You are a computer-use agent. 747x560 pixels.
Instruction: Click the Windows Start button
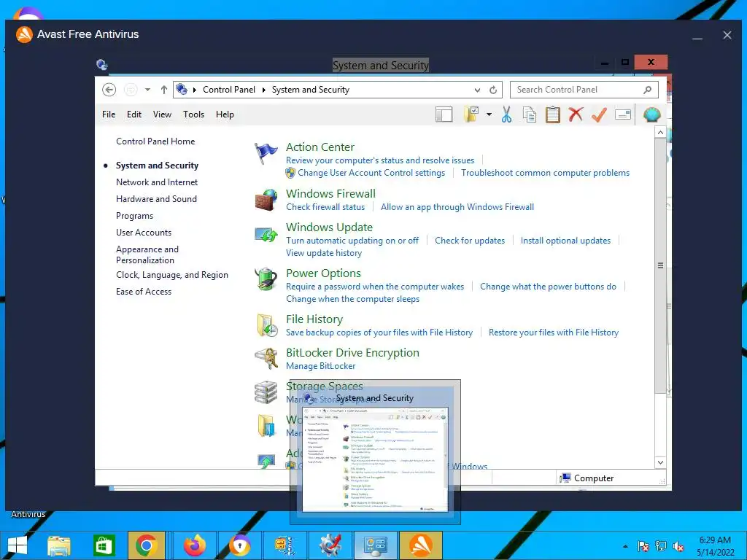point(18,545)
